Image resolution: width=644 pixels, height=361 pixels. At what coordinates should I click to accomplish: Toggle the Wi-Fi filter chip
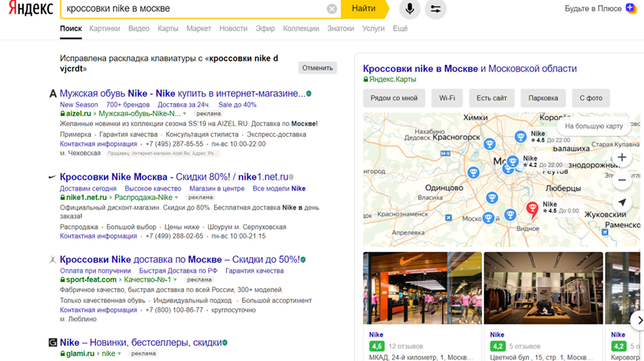coord(447,98)
